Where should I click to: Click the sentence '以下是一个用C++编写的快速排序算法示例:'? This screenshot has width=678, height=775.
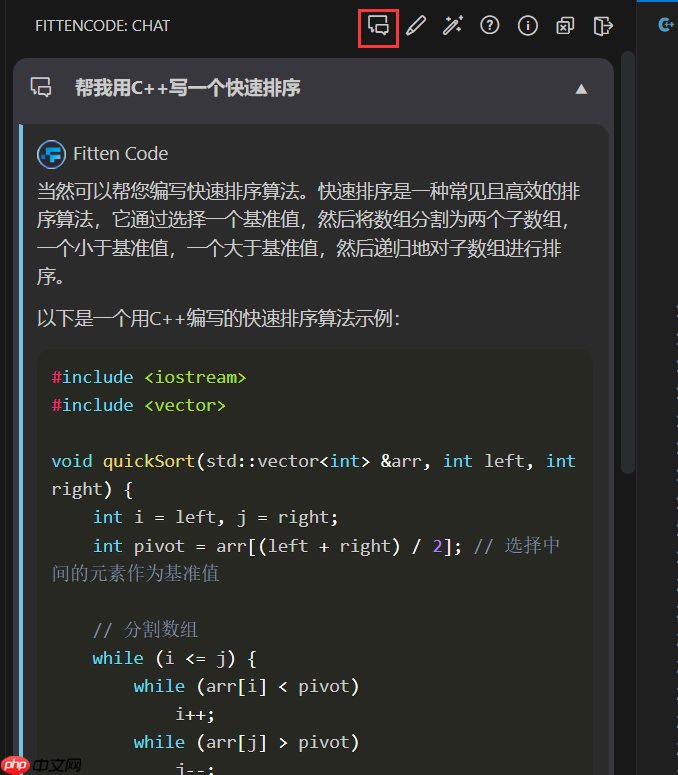[218, 319]
